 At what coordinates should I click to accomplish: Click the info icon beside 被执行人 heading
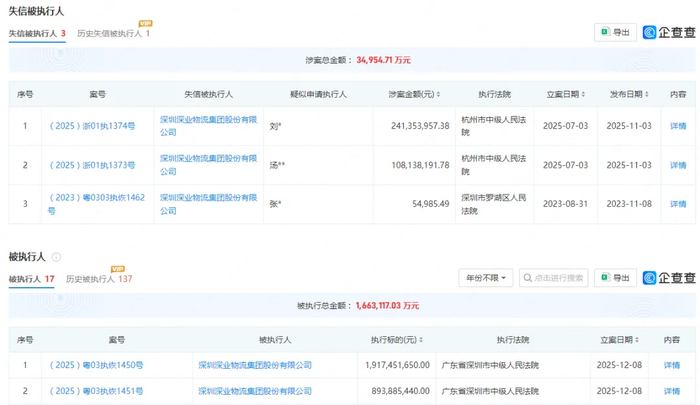tap(56, 258)
